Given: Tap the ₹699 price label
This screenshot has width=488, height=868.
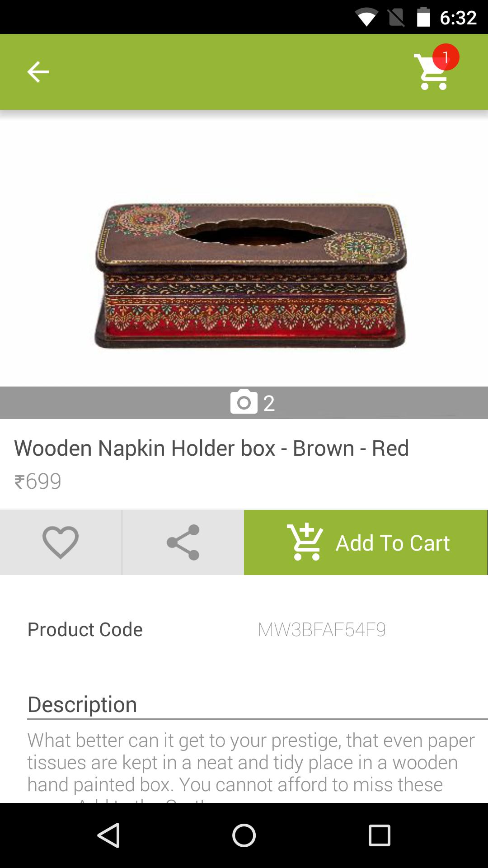Looking at the screenshot, I should pos(38,481).
